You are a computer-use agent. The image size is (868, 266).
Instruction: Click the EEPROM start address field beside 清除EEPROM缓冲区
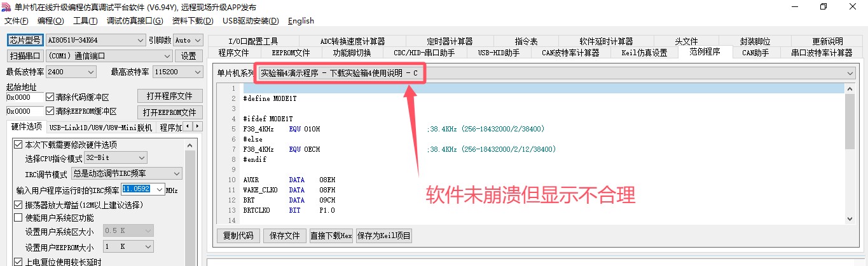25,111
